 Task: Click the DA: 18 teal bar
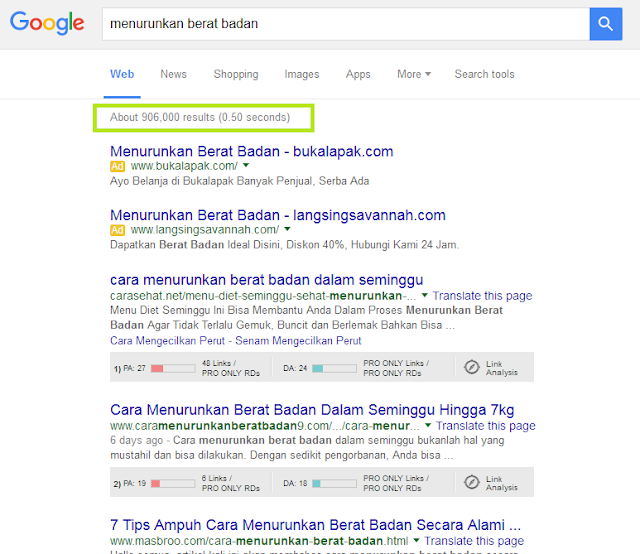pos(334,483)
